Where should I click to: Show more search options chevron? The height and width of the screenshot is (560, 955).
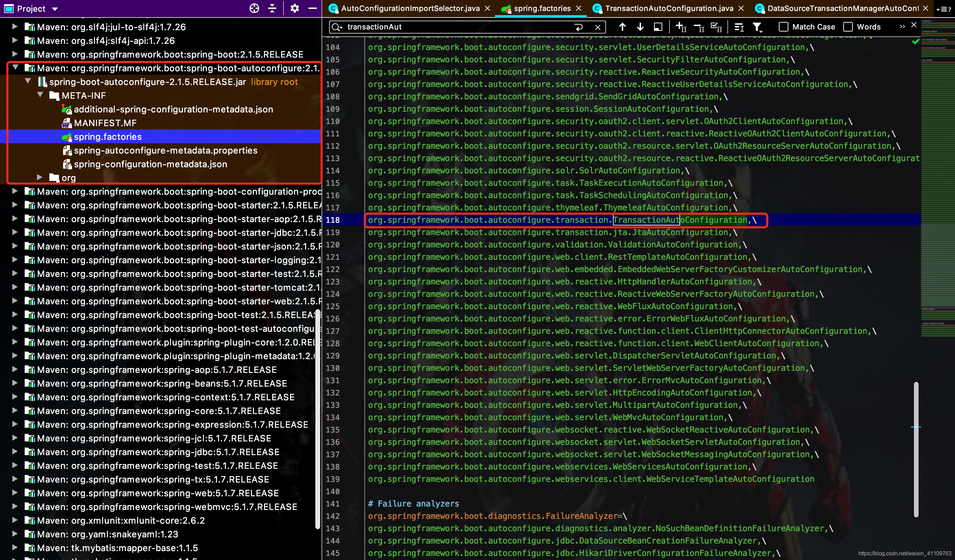click(x=902, y=26)
